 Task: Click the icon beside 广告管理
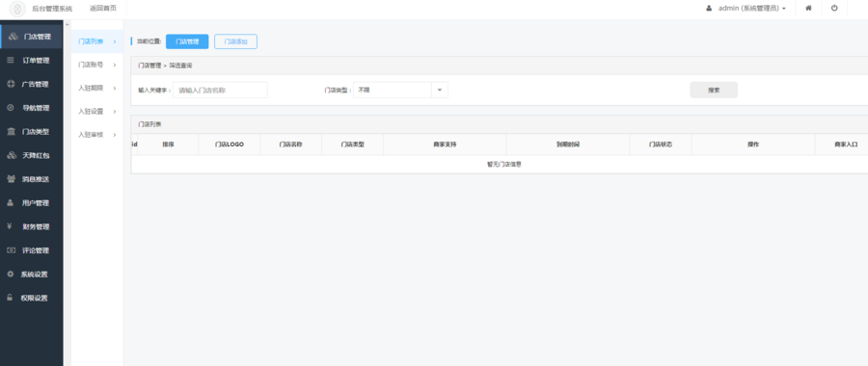coord(11,84)
